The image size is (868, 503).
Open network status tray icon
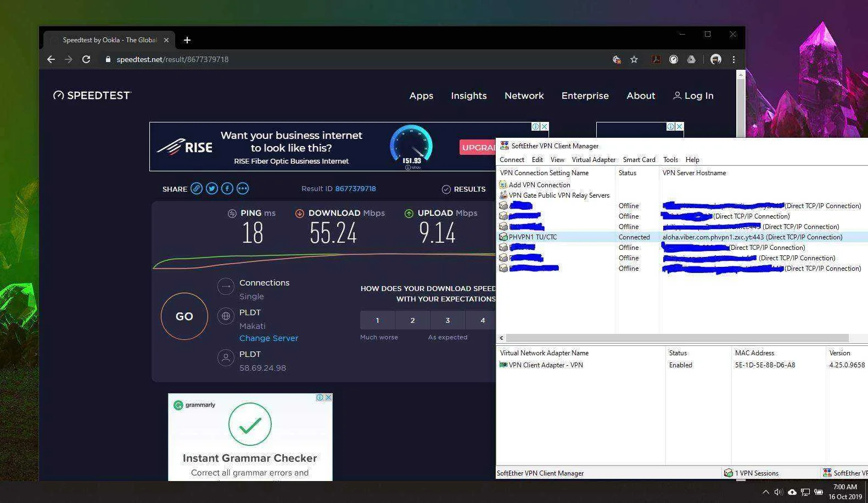[805, 493]
